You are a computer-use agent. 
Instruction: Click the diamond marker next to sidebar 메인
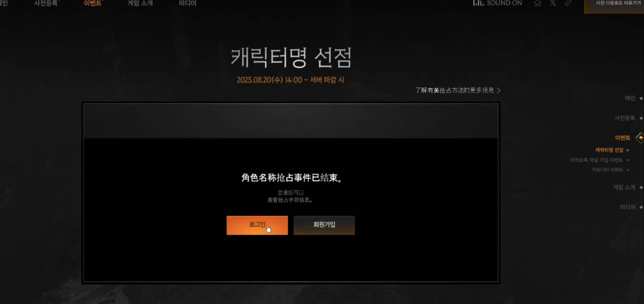point(641,98)
